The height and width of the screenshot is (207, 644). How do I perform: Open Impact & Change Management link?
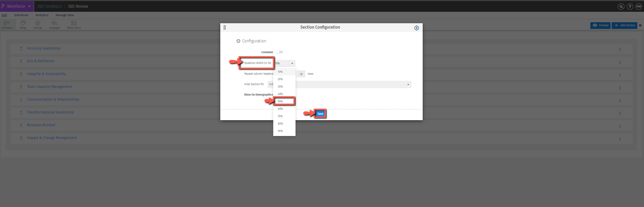pyautogui.click(x=52, y=138)
